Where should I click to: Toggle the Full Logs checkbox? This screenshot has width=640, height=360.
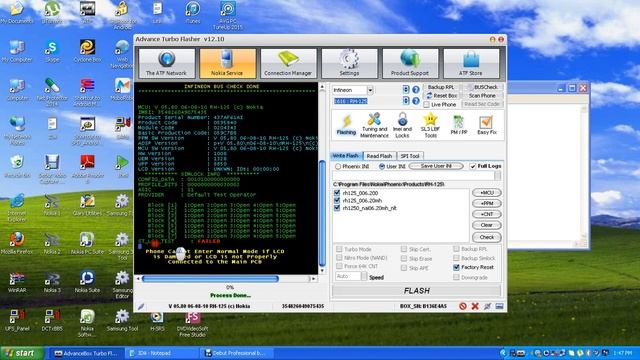coord(473,166)
